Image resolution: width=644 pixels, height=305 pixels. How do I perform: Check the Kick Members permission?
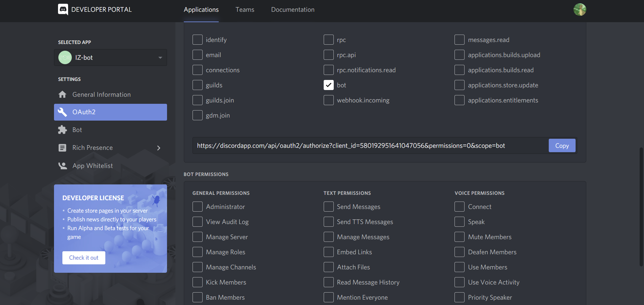coord(198,282)
